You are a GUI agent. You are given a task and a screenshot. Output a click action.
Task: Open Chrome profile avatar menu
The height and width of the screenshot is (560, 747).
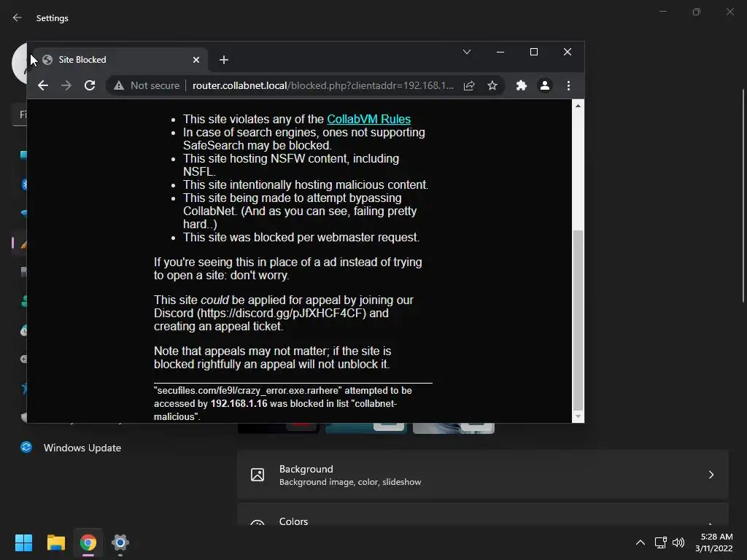click(544, 86)
